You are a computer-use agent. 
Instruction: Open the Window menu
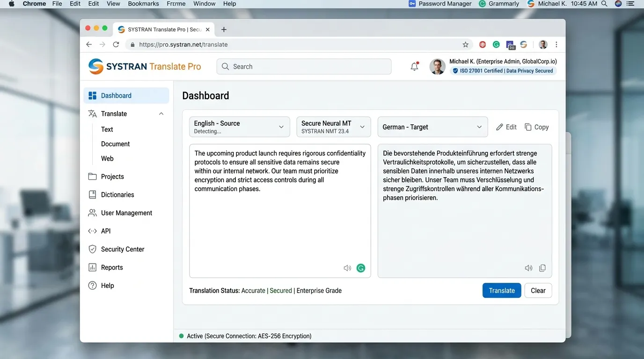[205, 4]
